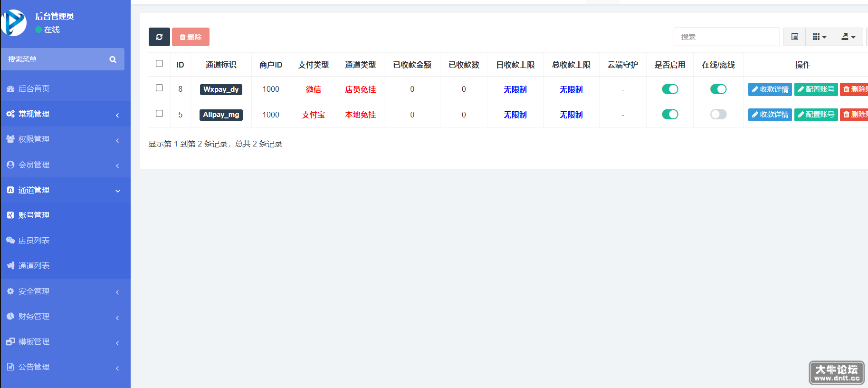Expand the 权限管理 menu chevron
This screenshot has height=388, width=868.
[117, 140]
